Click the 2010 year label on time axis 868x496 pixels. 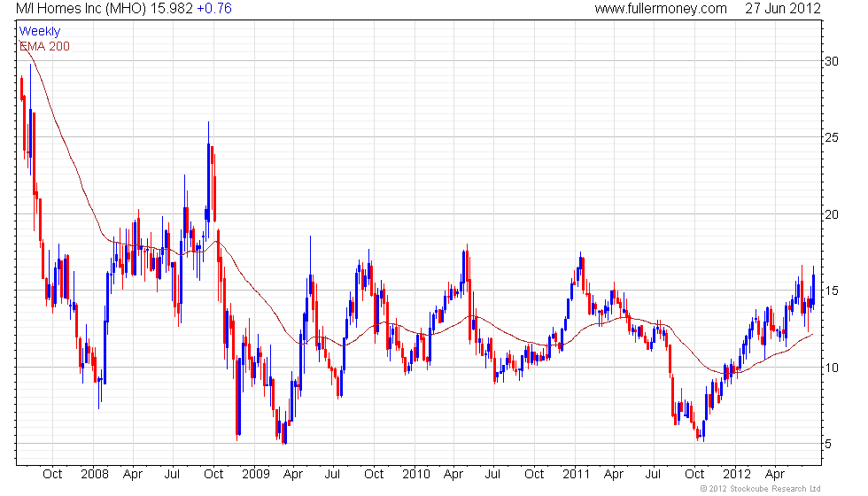point(415,474)
